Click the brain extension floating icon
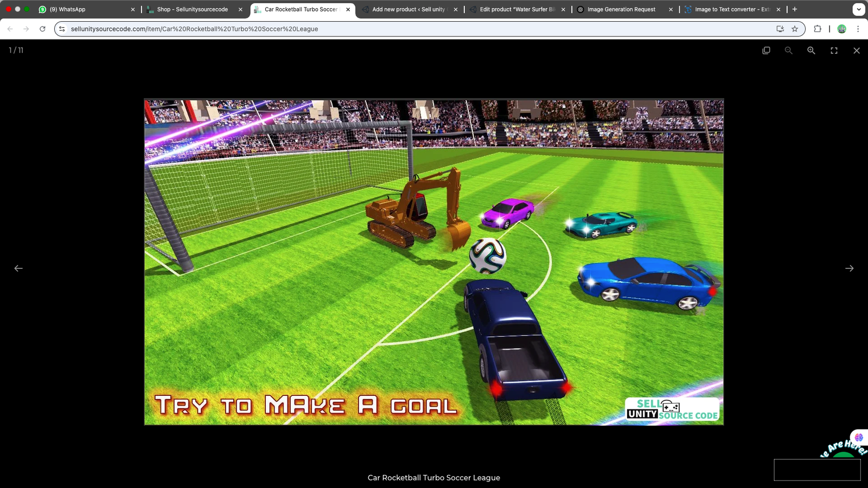This screenshot has height=488, width=868. point(859,437)
